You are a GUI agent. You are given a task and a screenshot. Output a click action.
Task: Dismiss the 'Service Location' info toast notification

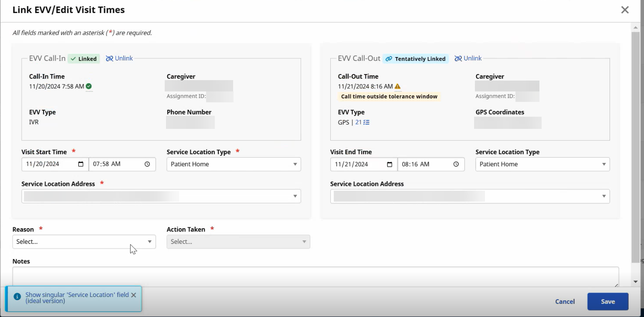pyautogui.click(x=134, y=295)
